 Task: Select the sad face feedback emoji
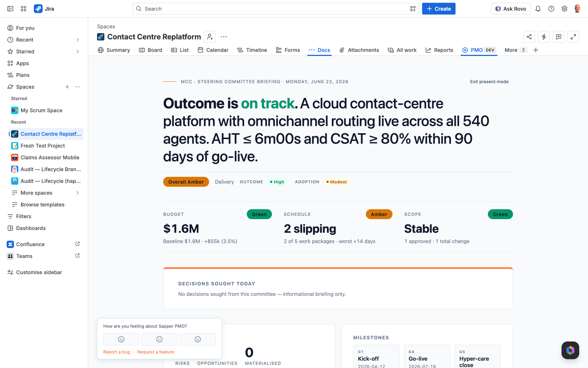click(x=121, y=339)
